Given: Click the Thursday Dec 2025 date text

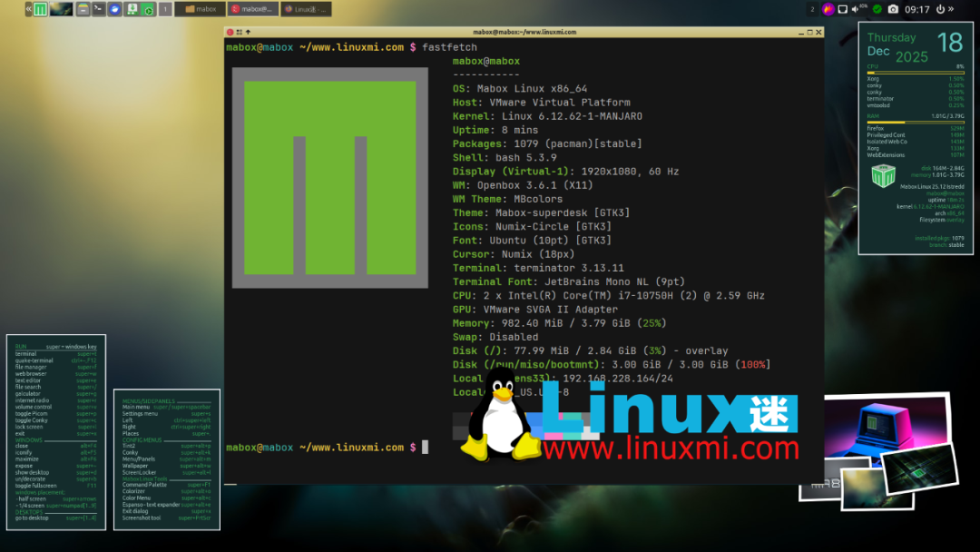Looking at the screenshot, I should coord(897,47).
